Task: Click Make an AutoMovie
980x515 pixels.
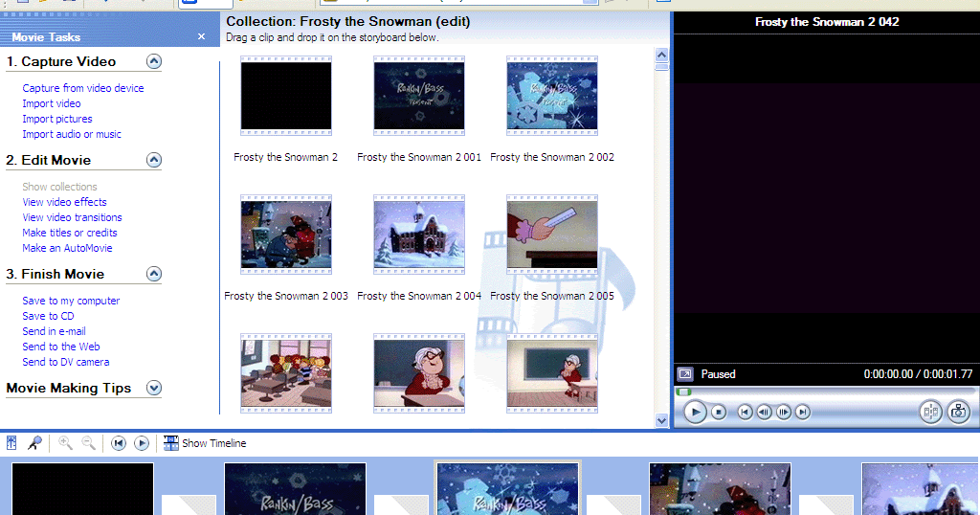Action: coord(67,248)
